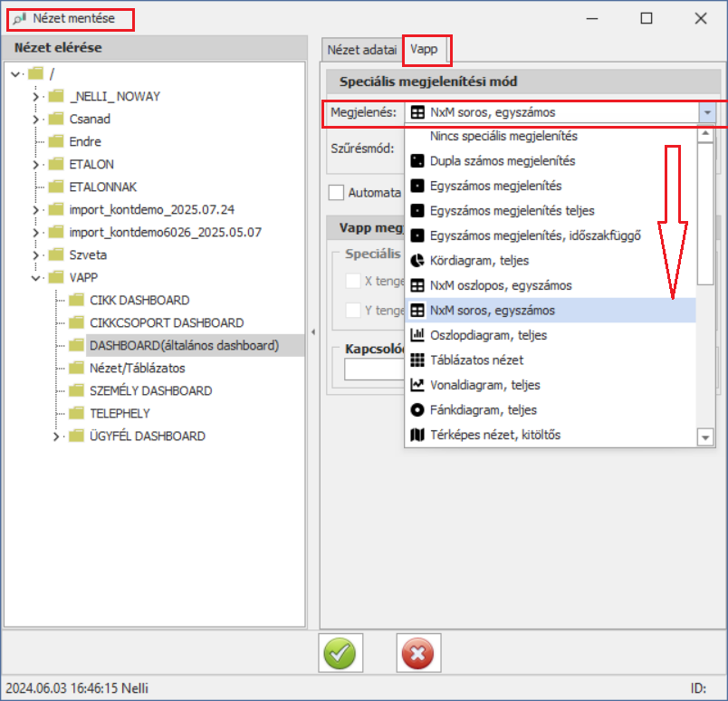Choose the Oszlopdiagram, teljes bar chart icon
The width and height of the screenshot is (728, 701).
point(417,335)
